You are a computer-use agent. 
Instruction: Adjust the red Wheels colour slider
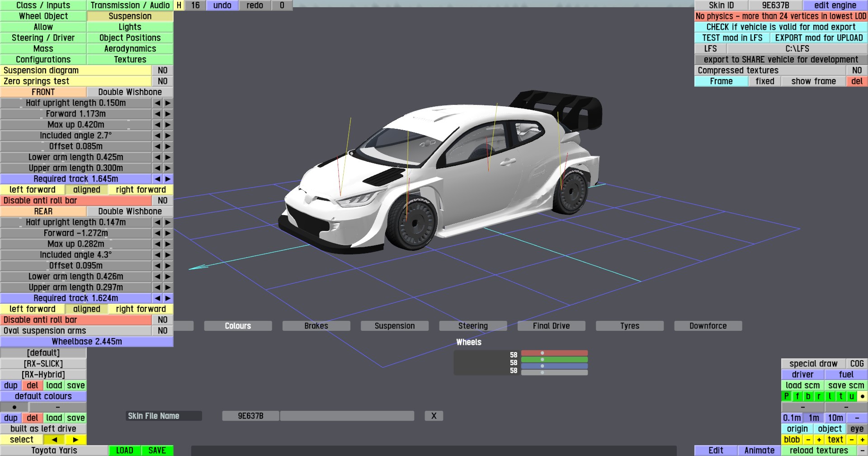[554, 353]
